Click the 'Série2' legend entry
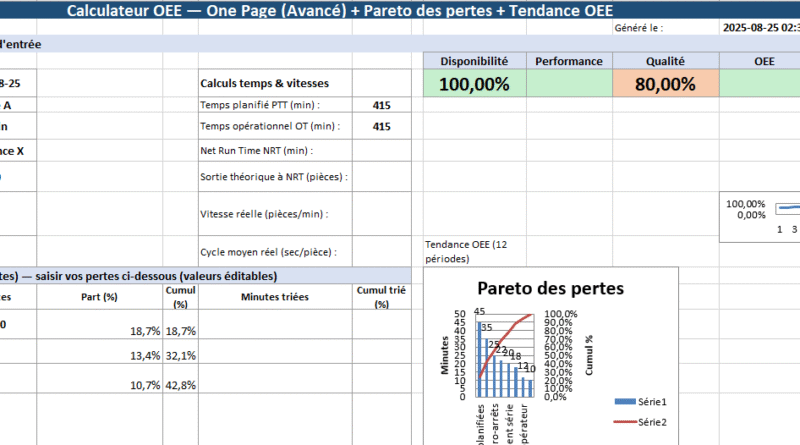The width and height of the screenshot is (800, 445). coord(641,422)
